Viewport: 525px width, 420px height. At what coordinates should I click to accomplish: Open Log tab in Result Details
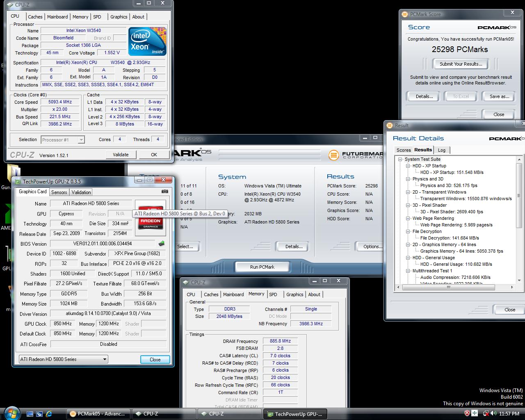[442, 150]
